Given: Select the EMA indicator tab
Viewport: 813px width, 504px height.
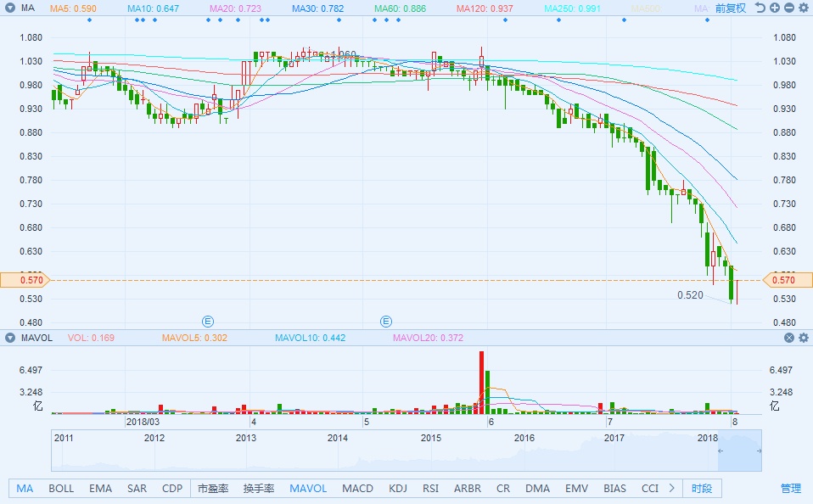Looking at the screenshot, I should pos(100,489).
